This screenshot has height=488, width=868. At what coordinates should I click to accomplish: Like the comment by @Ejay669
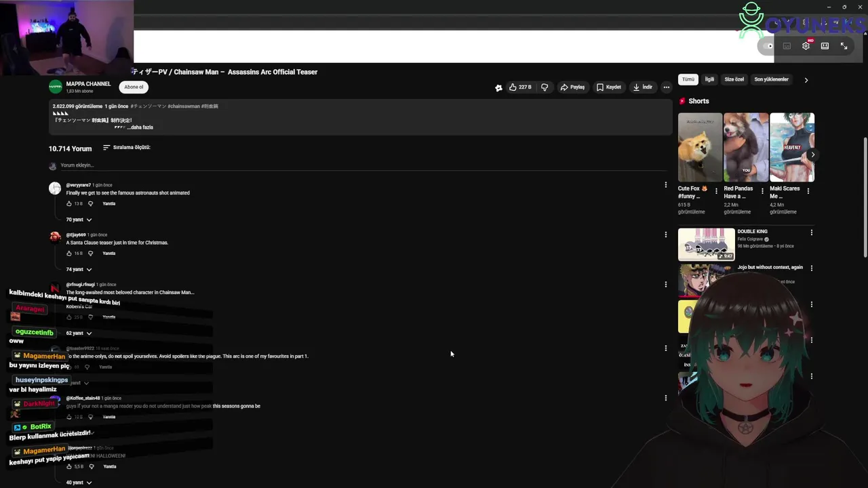click(69, 253)
